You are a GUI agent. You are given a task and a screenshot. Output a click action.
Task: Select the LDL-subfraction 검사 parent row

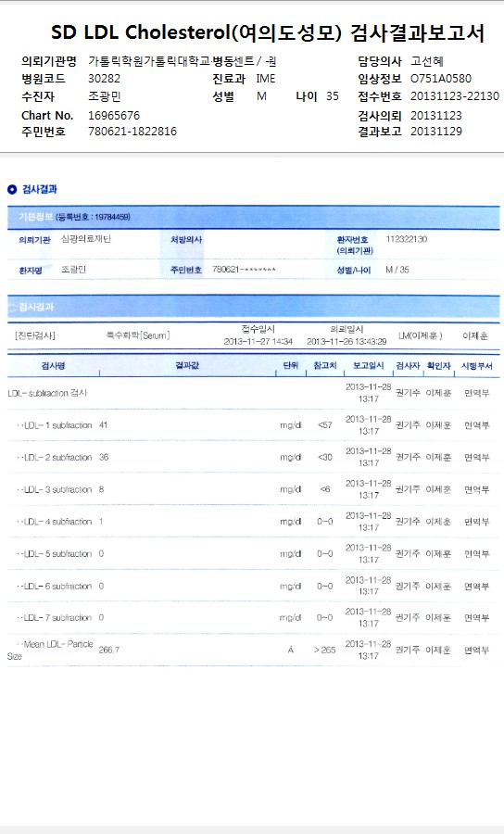pos(254,393)
